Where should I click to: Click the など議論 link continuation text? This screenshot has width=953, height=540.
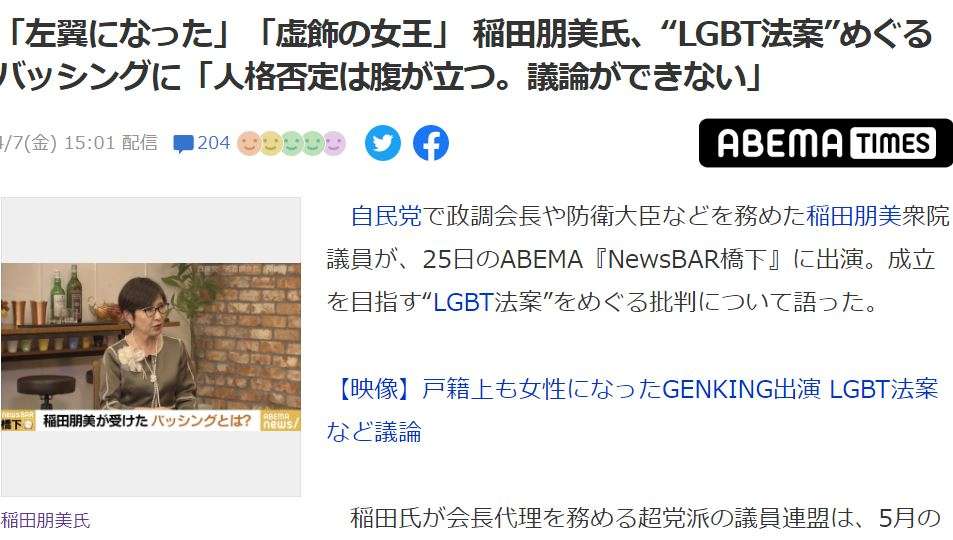(x=374, y=432)
